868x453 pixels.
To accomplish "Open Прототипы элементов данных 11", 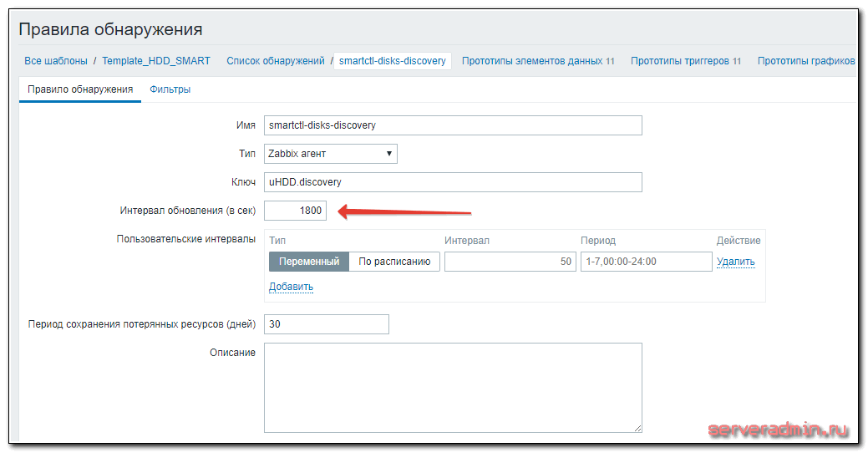I will (538, 61).
